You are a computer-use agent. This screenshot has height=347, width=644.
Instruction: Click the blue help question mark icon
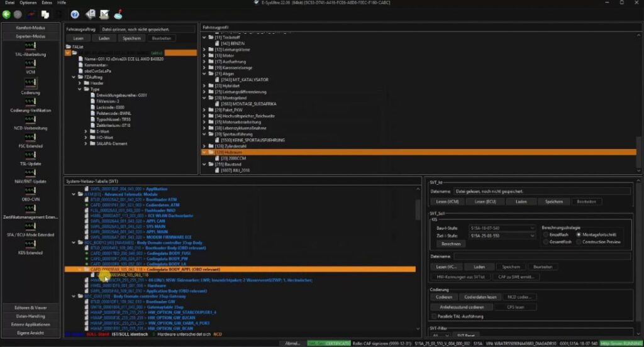[74, 14]
